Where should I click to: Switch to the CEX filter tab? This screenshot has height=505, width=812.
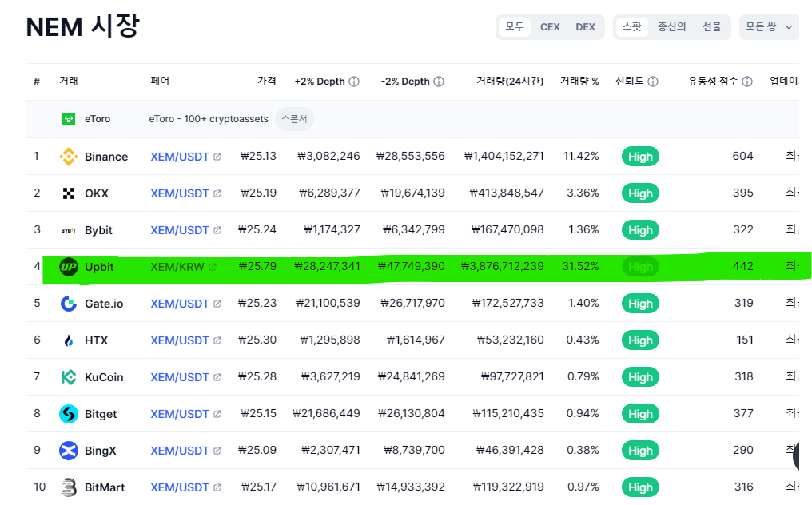[x=550, y=27]
